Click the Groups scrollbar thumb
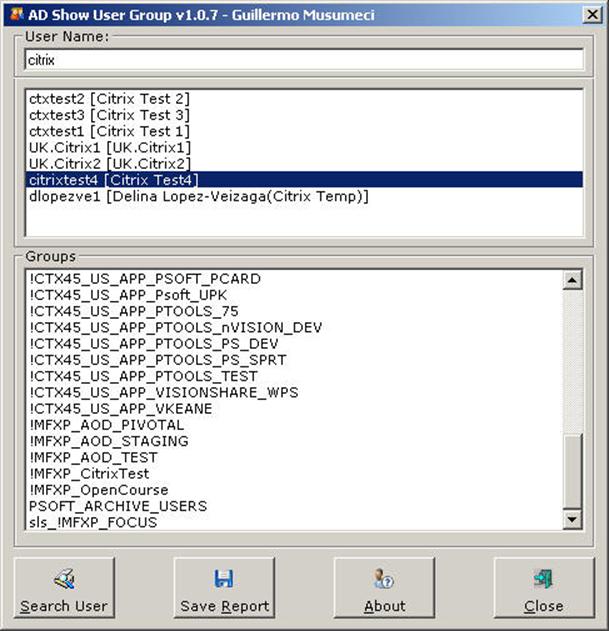The height and width of the screenshot is (631, 609). pos(572,472)
